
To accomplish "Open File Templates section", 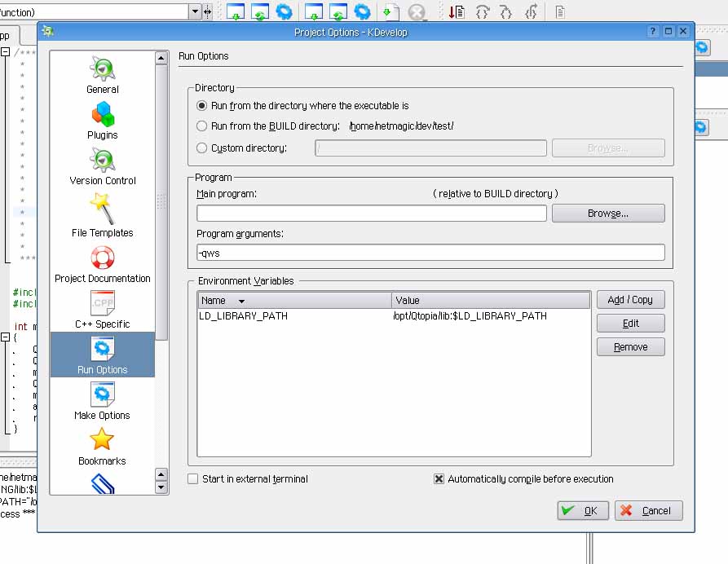I will click(102, 215).
